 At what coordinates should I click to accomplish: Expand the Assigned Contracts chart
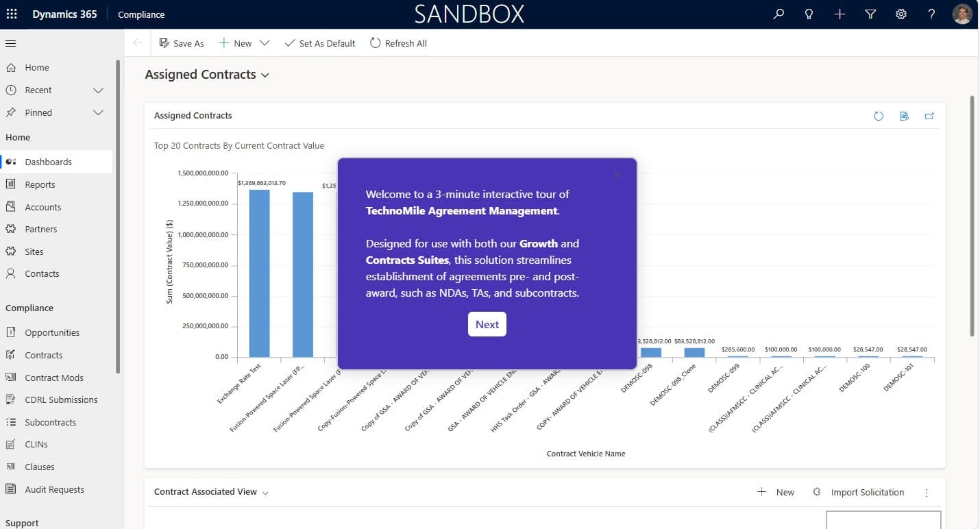[x=929, y=116]
